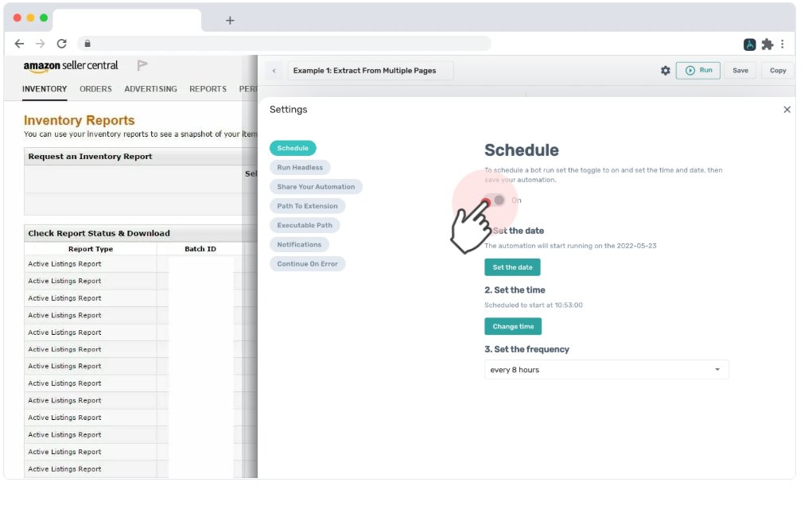Go back using the left chevron button

(x=274, y=71)
